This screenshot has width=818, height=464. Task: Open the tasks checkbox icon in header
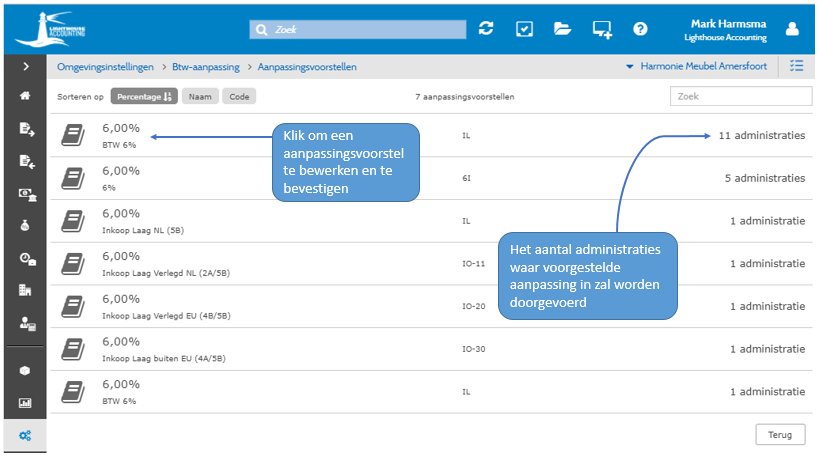[x=524, y=29]
